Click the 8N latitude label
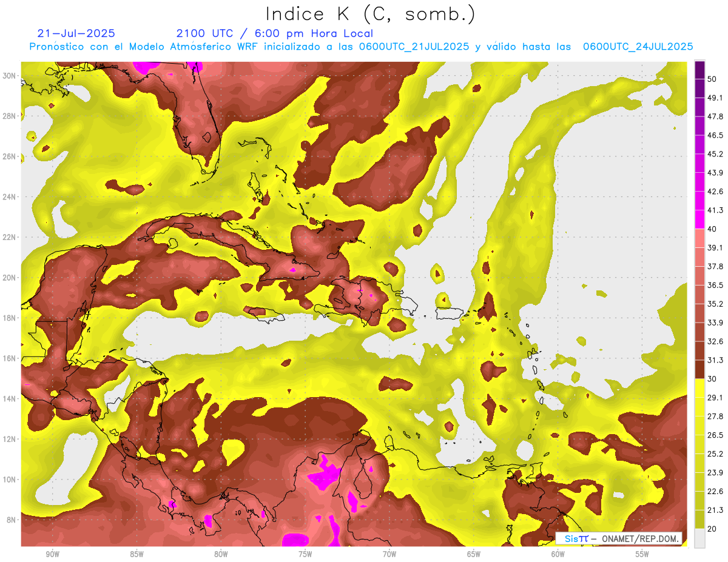Viewport: 728px width, 562px height. (x=10, y=520)
